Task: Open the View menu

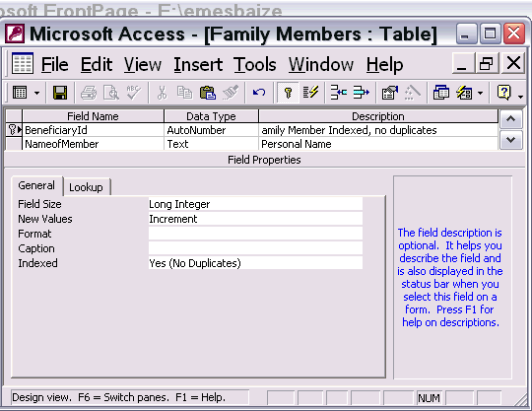Action: click(143, 64)
